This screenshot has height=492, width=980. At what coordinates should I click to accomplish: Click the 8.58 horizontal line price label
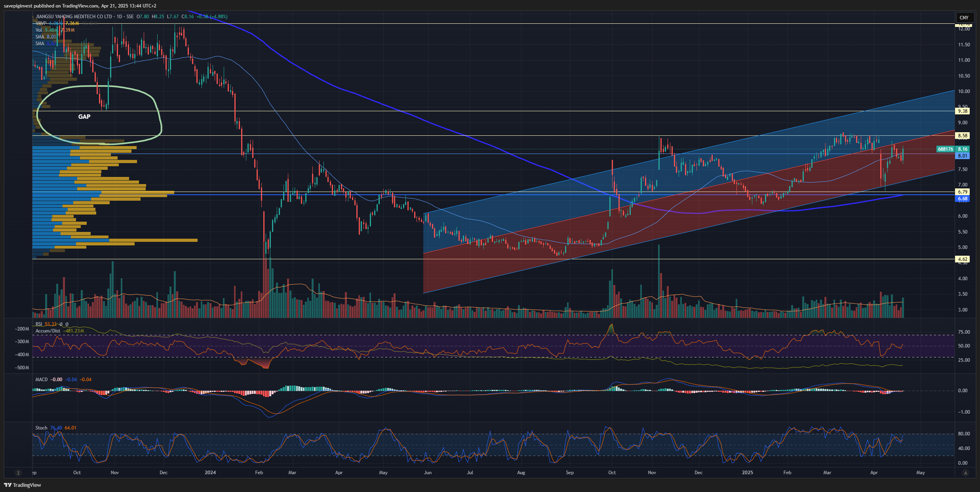(x=963, y=136)
